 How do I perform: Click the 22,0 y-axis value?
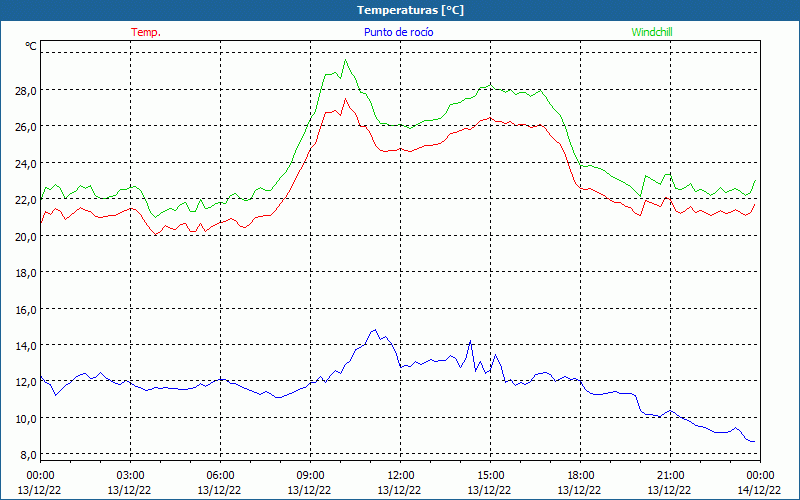26,199
